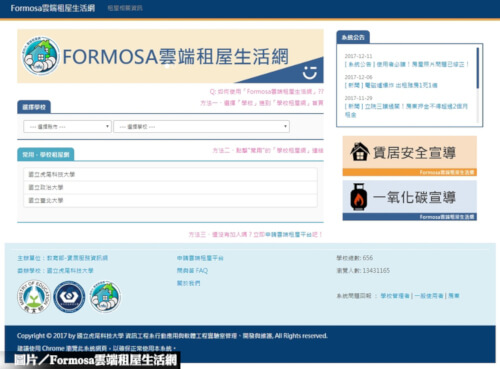Click the 方法二 instruction text

268,151
